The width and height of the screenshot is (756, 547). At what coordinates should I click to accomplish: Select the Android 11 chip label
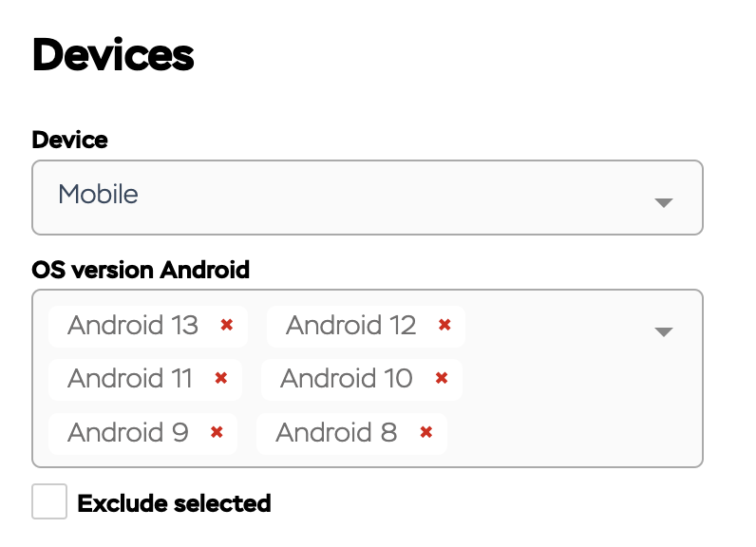(130, 379)
